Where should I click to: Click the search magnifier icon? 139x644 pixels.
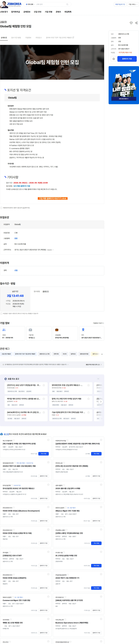(67, 4)
